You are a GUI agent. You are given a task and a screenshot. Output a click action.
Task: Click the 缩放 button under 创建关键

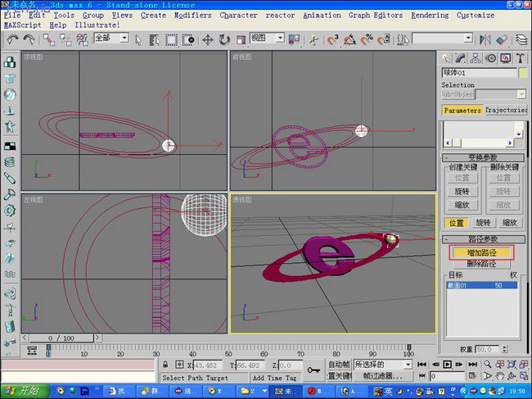tap(462, 205)
